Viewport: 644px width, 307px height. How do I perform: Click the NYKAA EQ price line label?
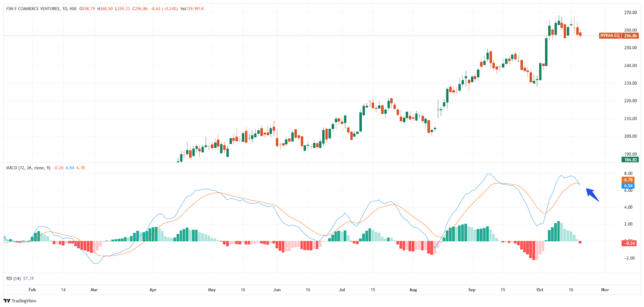[x=610, y=35]
